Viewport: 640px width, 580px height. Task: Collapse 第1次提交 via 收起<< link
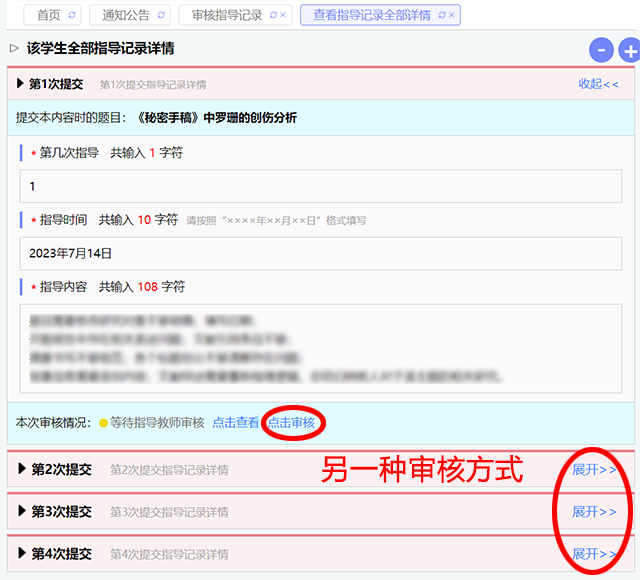click(x=598, y=84)
